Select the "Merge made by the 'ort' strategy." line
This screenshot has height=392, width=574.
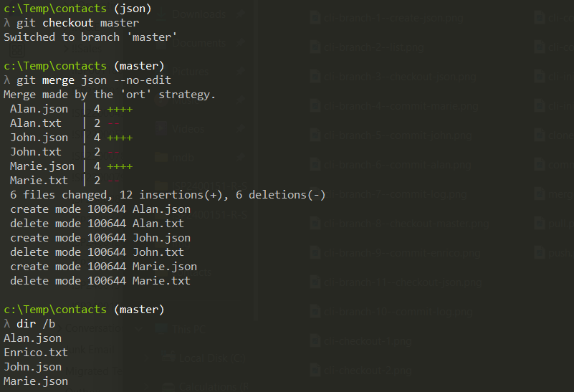(110, 95)
